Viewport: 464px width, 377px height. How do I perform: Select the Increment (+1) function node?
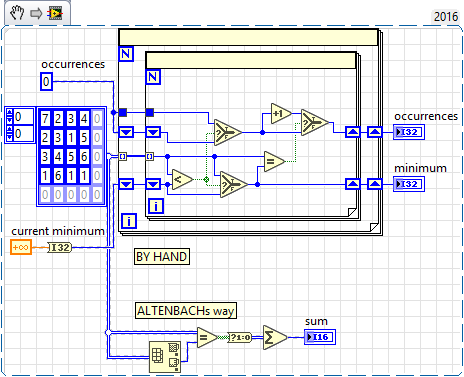[281, 114]
